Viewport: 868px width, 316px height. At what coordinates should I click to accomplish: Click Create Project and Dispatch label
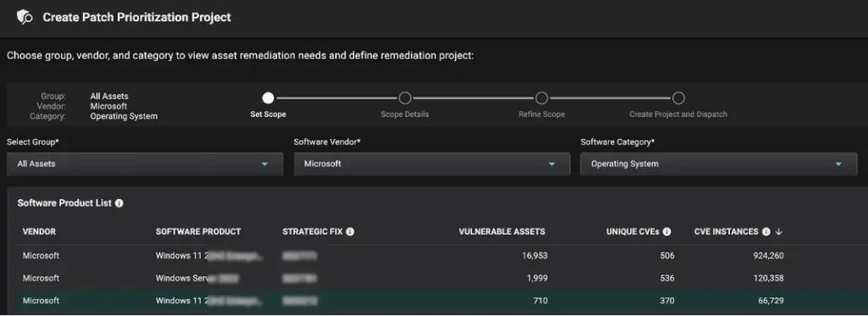[678, 114]
